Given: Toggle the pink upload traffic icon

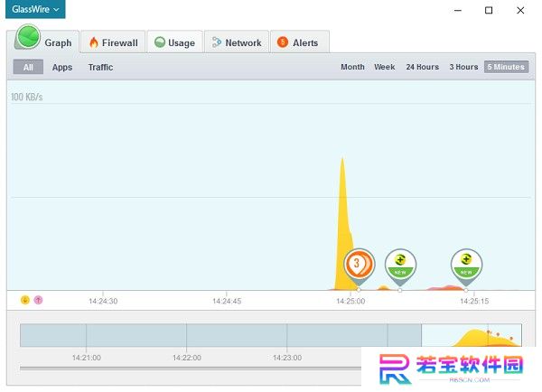Looking at the screenshot, I should 38,300.
